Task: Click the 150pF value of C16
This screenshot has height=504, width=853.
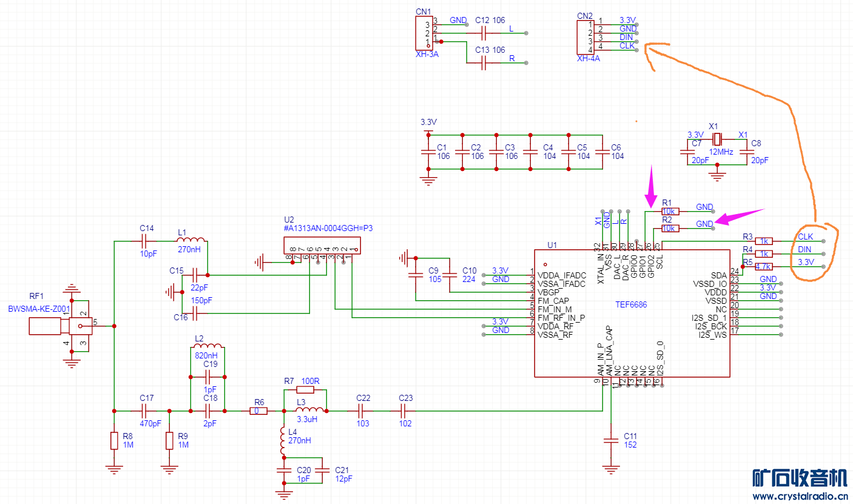Action: coord(201,301)
